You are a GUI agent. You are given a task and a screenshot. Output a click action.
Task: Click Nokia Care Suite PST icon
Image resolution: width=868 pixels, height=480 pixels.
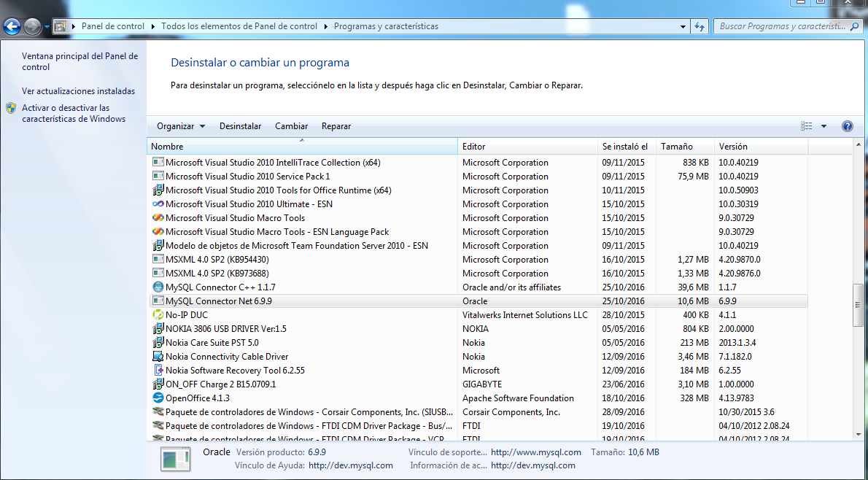[158, 343]
